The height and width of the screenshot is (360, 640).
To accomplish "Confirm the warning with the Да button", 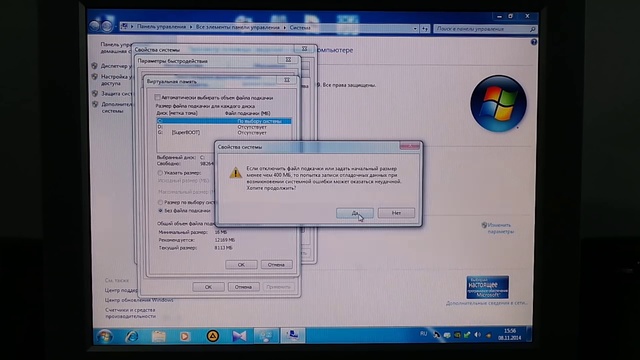I will point(355,213).
